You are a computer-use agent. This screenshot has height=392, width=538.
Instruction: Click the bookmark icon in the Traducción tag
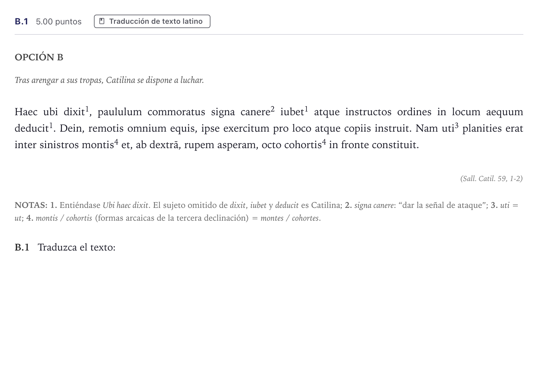(102, 21)
